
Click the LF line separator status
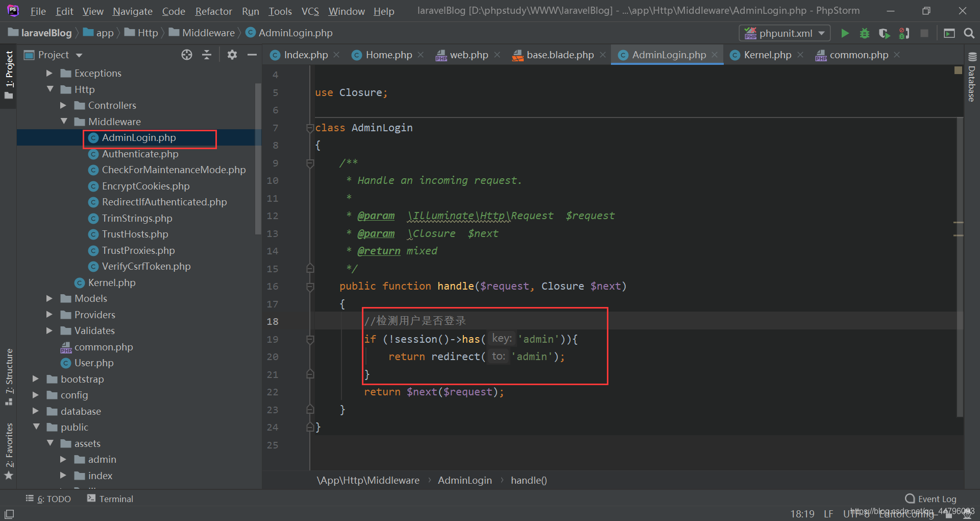coord(828,514)
